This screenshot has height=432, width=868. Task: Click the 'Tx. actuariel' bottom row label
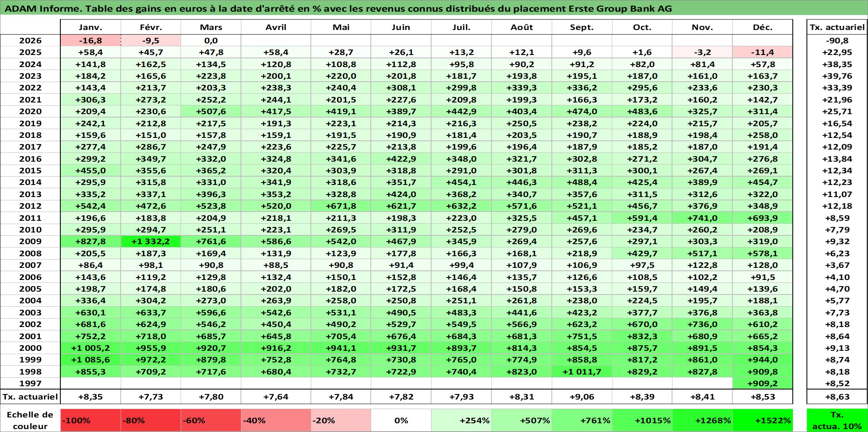pyautogui.click(x=30, y=397)
